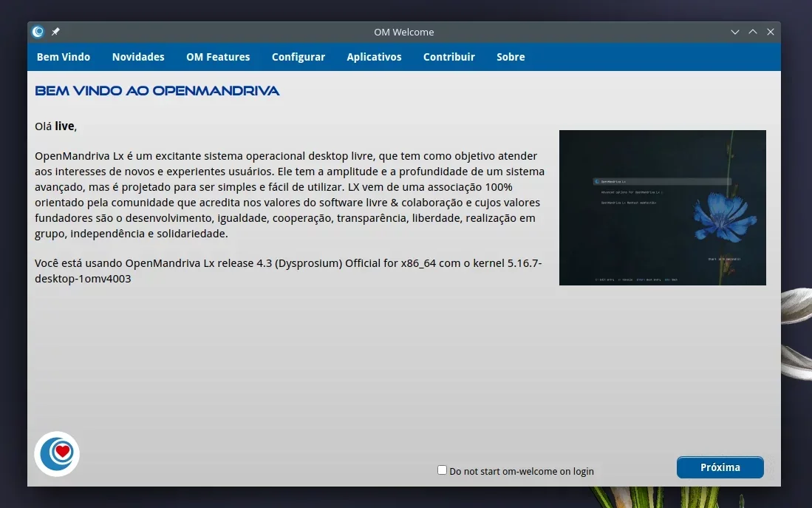This screenshot has height=508, width=812.
Task: Click the OpenMandriva logo in title bar
Action: click(x=38, y=32)
